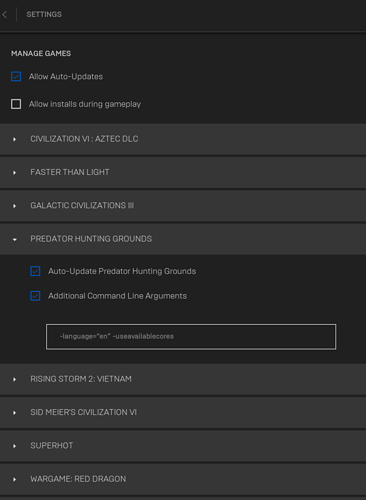Enable Allow installs during gameplay
This screenshot has width=366, height=500.
[16, 104]
